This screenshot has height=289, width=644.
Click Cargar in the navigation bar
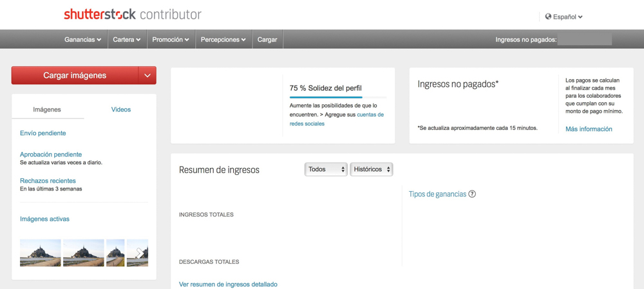click(267, 39)
